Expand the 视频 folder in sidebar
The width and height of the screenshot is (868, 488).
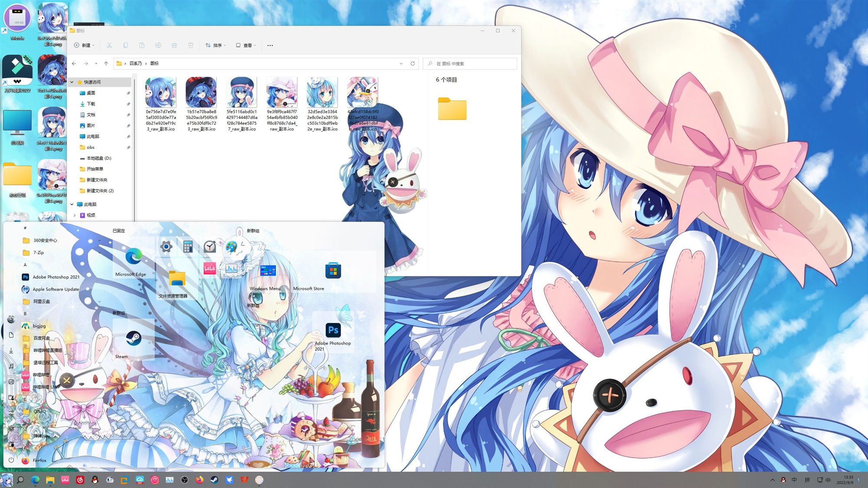coord(74,215)
